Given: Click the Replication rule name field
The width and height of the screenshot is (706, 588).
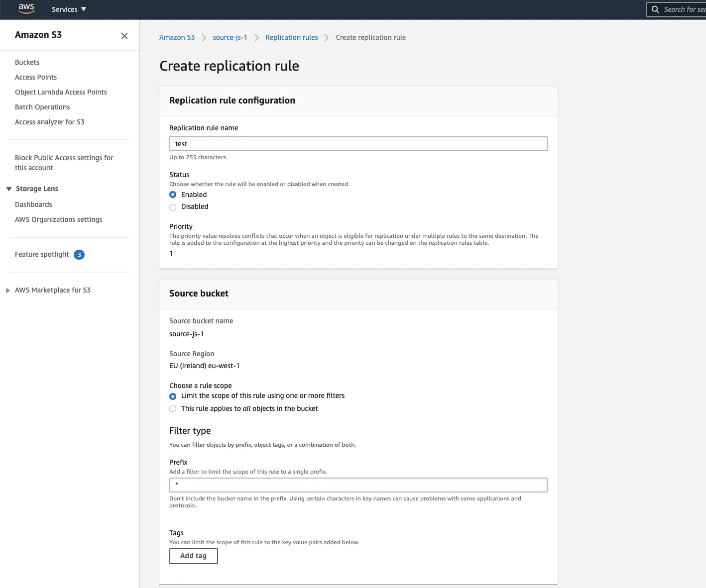Looking at the screenshot, I should pyautogui.click(x=358, y=144).
